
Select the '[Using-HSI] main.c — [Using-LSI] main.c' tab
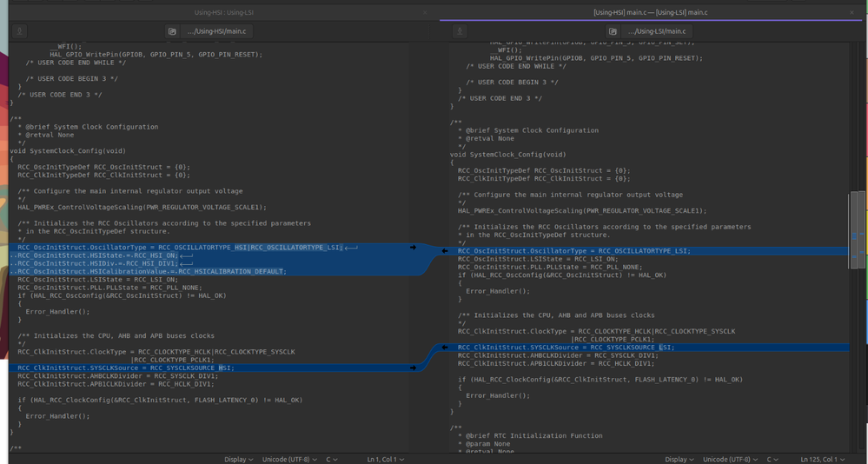[x=650, y=12]
